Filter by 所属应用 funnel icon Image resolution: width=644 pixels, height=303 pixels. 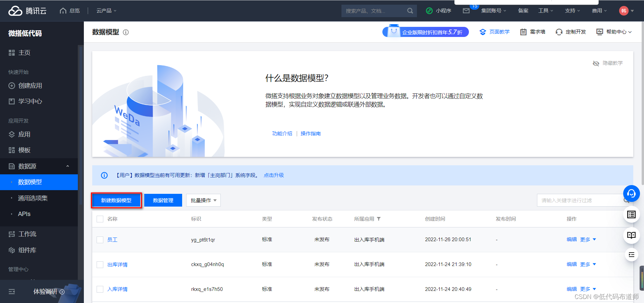(x=379, y=219)
